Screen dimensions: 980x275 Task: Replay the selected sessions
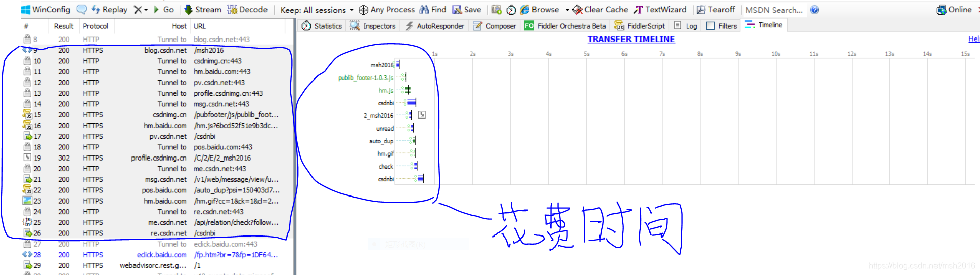click(x=109, y=10)
